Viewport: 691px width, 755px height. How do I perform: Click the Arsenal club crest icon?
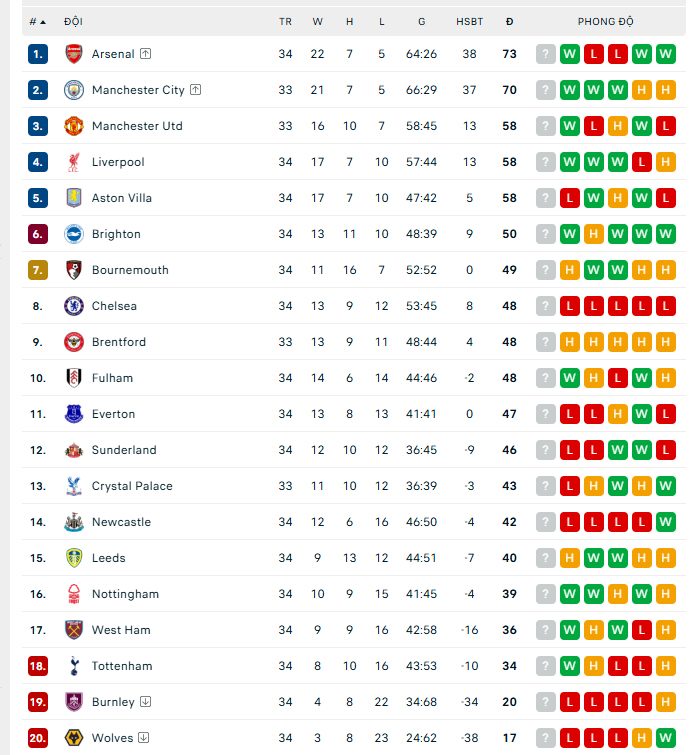pyautogui.click(x=74, y=54)
